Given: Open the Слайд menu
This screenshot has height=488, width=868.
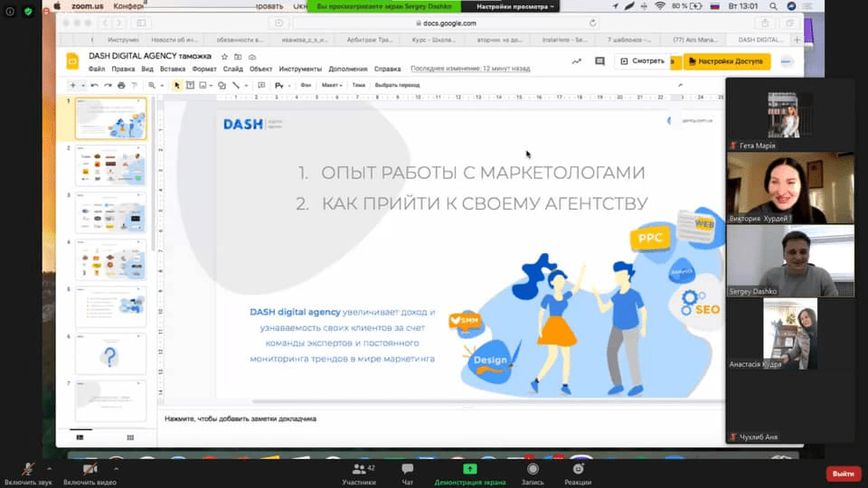Looking at the screenshot, I should (x=233, y=70).
